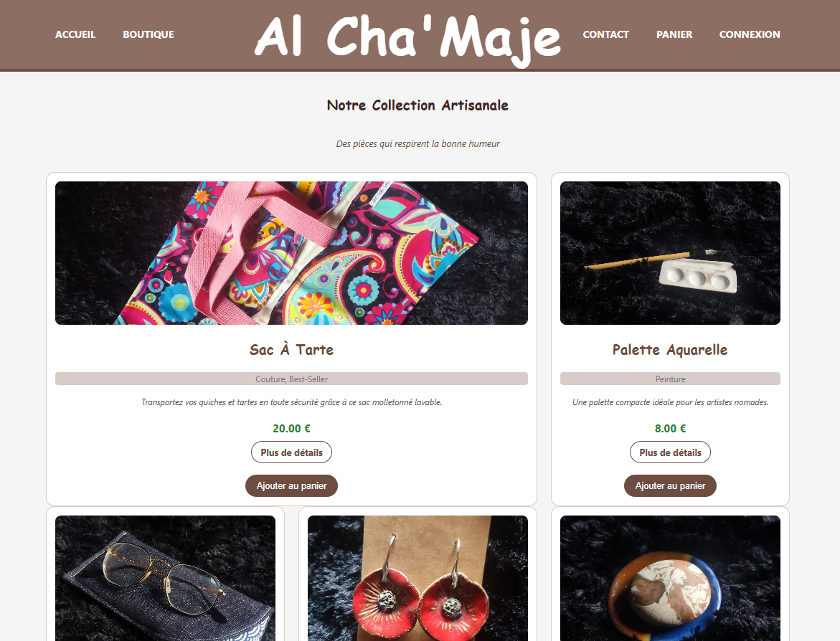The width and height of the screenshot is (840, 641).
Task: Add Palette Aquarelle to the cart
Action: pyautogui.click(x=670, y=485)
